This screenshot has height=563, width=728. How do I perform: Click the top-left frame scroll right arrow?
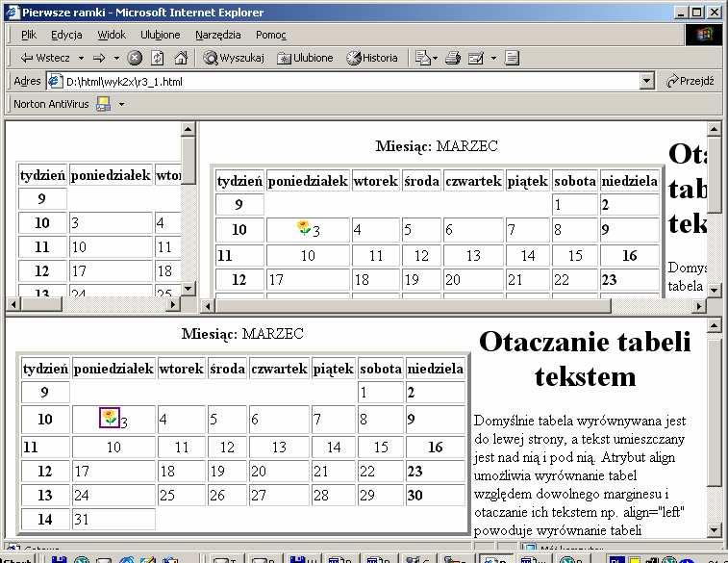click(173, 304)
